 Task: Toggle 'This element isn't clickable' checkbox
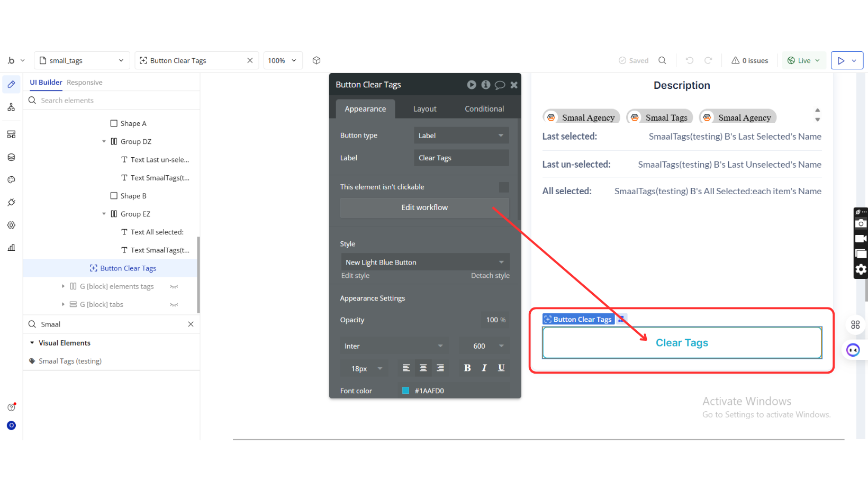[x=504, y=187]
